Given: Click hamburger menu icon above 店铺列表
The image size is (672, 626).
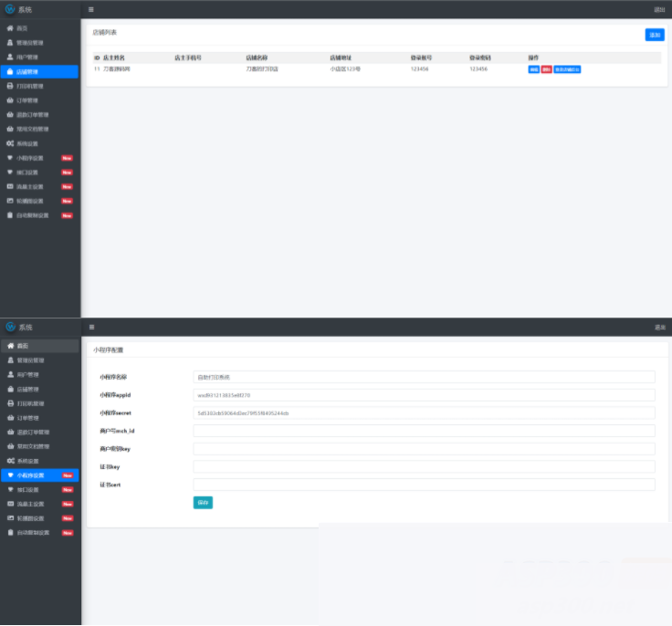Looking at the screenshot, I should point(90,9).
